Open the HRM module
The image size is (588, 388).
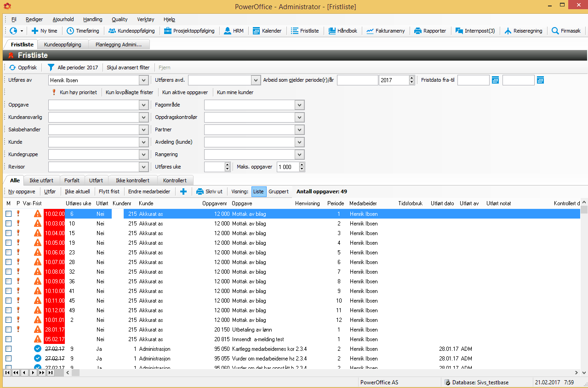[x=234, y=31]
